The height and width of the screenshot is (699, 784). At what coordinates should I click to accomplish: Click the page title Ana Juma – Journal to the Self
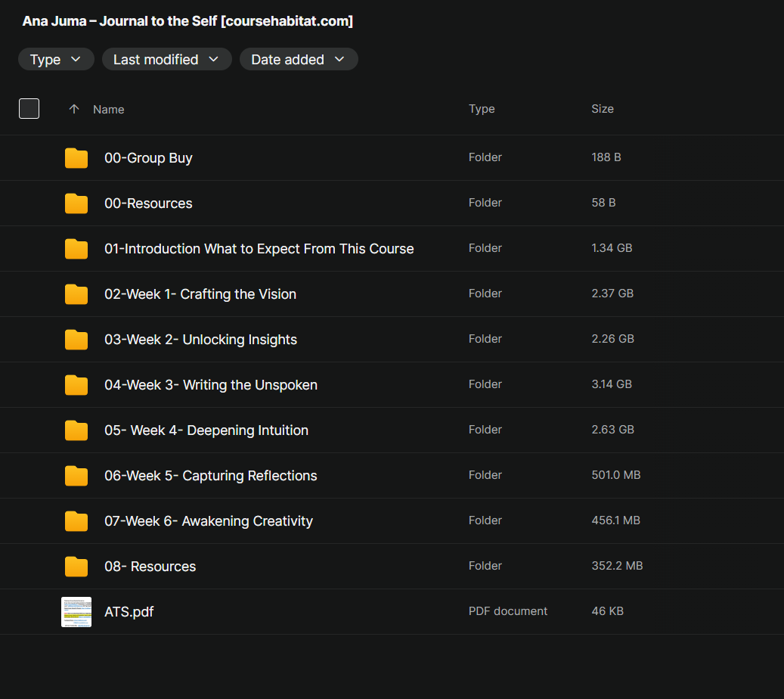187,21
